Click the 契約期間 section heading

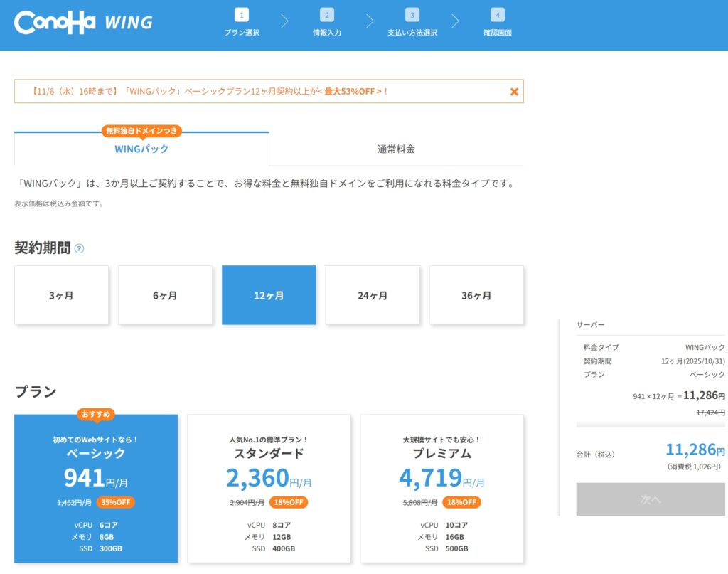(42, 248)
